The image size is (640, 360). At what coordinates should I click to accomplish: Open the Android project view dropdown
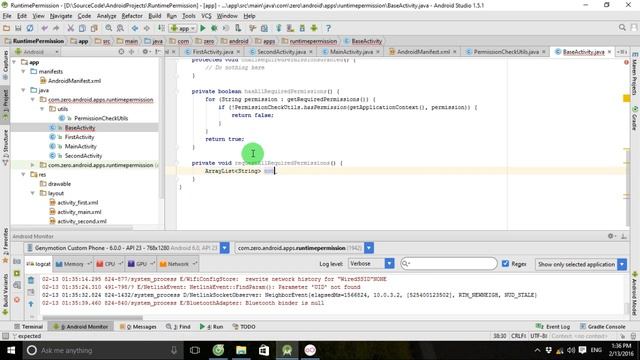[x=37, y=52]
